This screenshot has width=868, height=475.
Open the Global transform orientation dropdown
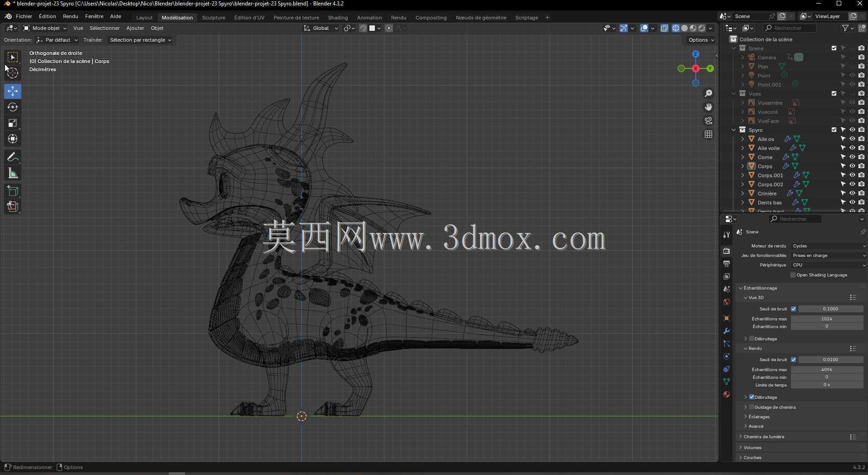coord(321,28)
